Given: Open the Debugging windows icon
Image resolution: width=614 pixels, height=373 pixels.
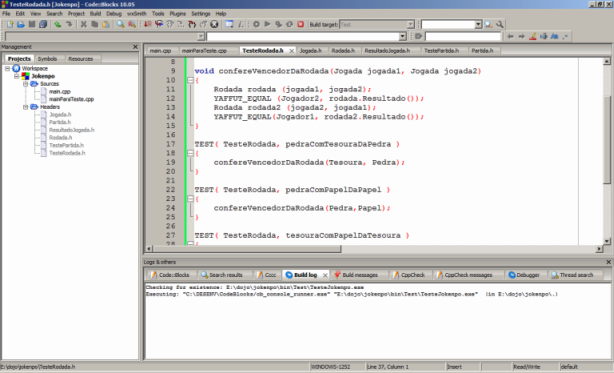Looking at the screenshot, I should pos(229,24).
